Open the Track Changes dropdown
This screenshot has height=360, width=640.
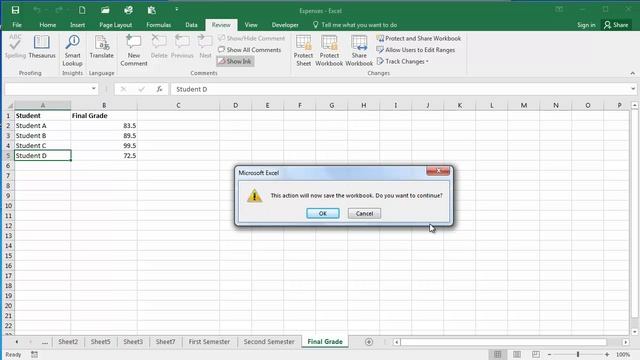[403, 61]
